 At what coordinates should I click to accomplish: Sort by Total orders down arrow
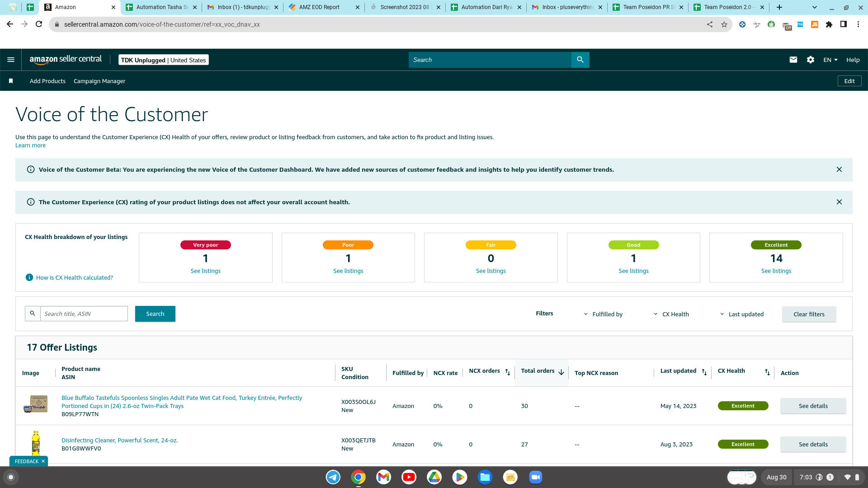click(561, 372)
